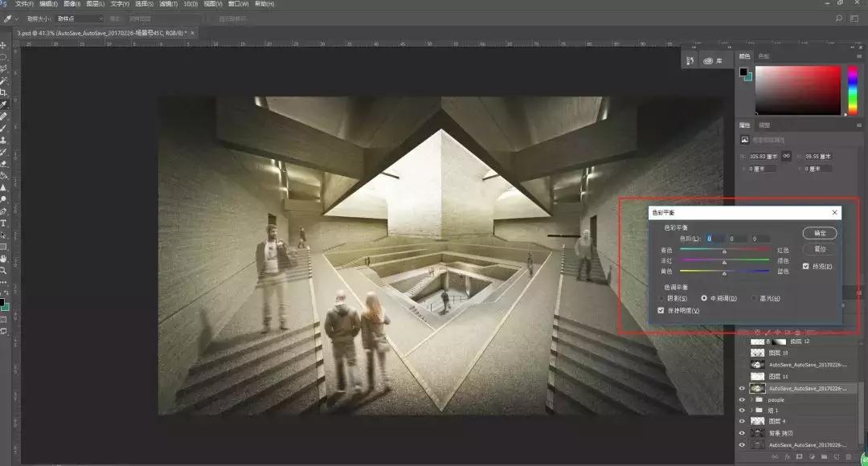Select the 图层 10 layer thumbnail
Image resolution: width=868 pixels, height=466 pixels.
(x=757, y=353)
